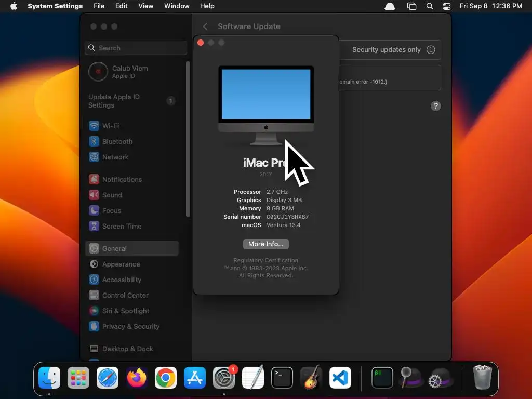Open the Window menu

tap(177, 6)
